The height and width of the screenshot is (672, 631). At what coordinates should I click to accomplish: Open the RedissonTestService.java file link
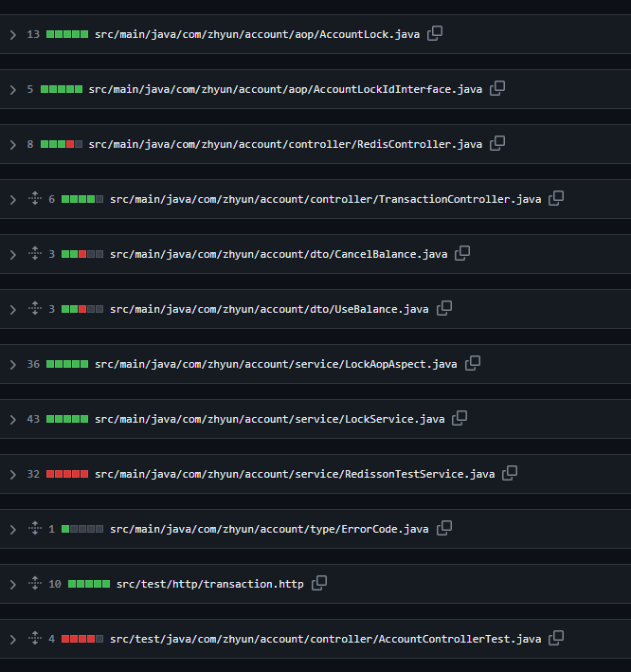[295, 474]
